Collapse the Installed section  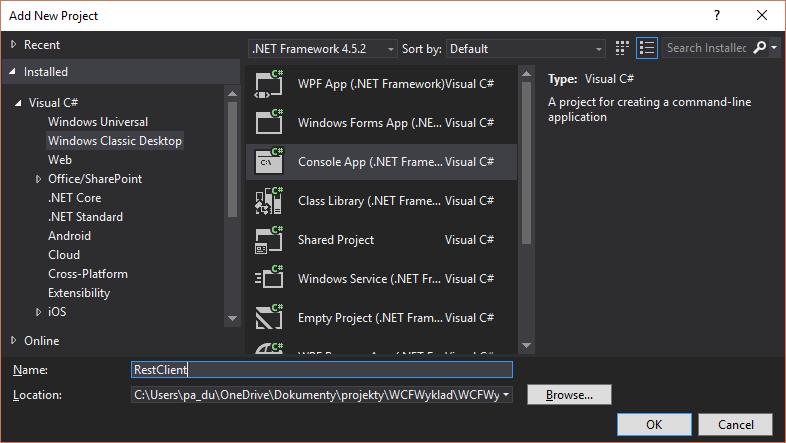(13, 72)
